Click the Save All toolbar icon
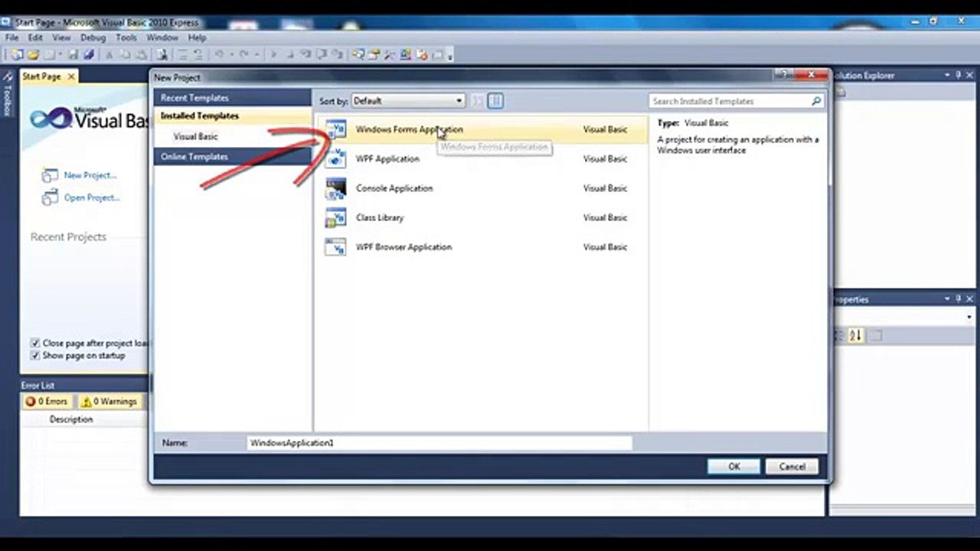 click(x=89, y=54)
